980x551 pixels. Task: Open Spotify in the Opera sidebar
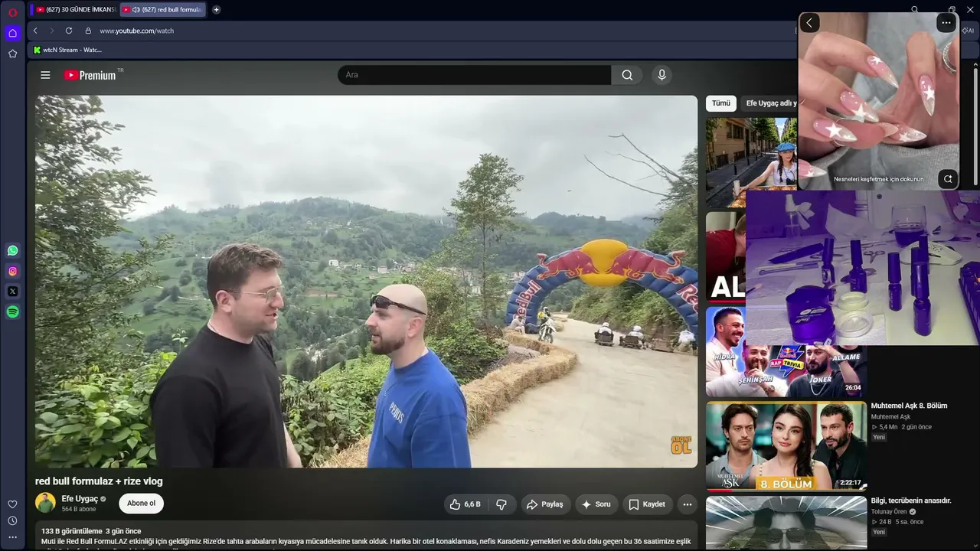click(13, 311)
